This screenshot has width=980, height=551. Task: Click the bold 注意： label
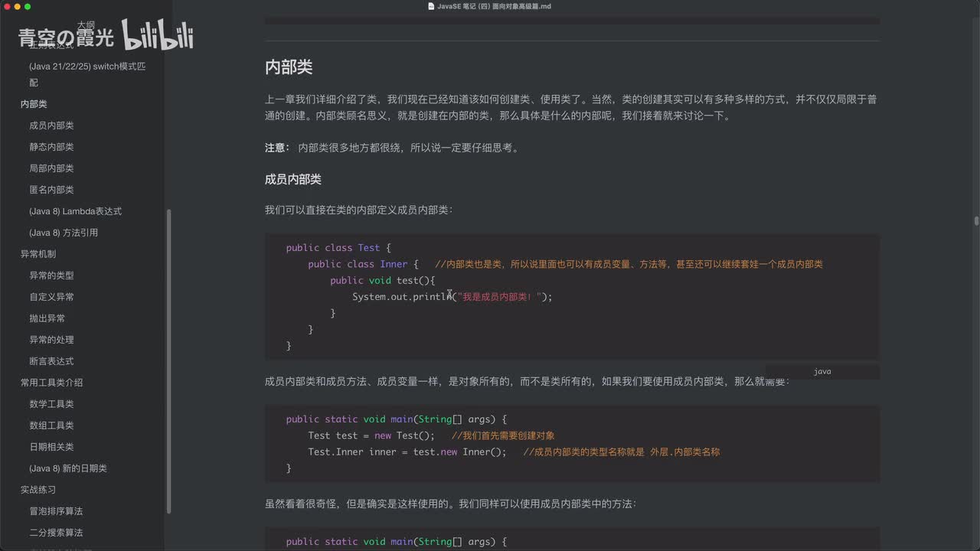click(277, 148)
